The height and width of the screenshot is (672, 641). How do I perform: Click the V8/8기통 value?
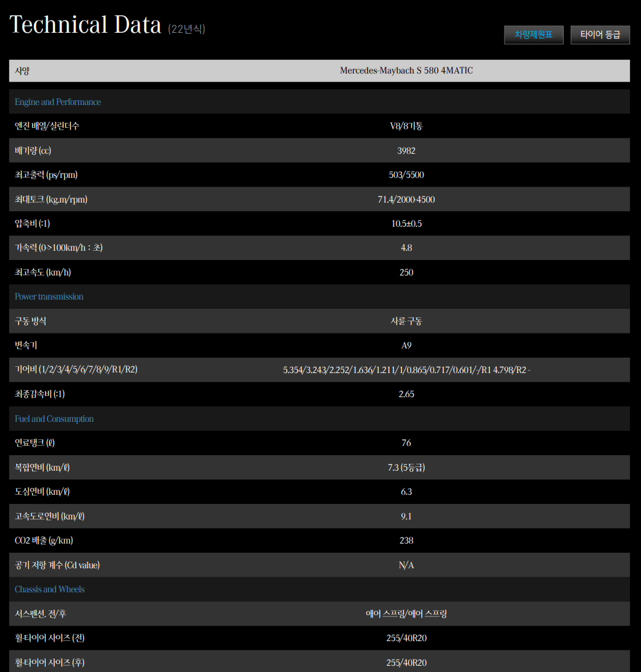(406, 126)
